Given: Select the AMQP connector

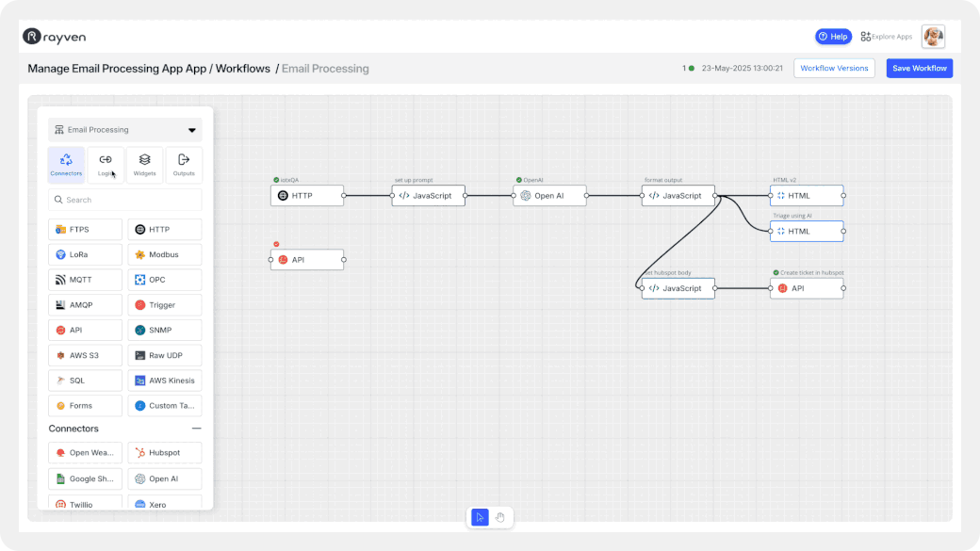Looking at the screenshot, I should point(85,305).
